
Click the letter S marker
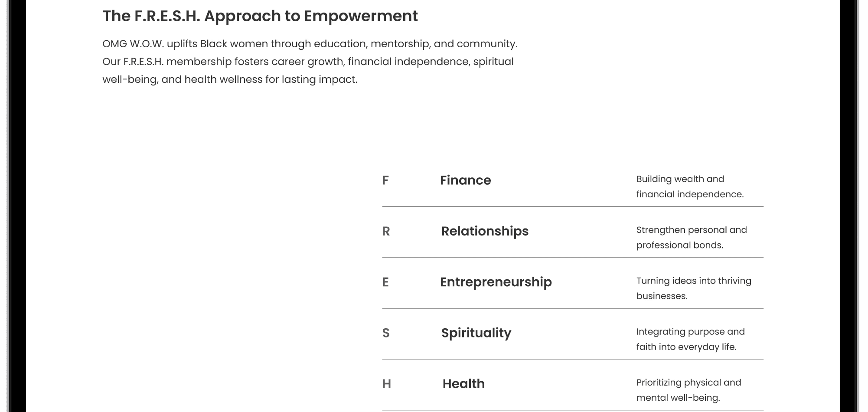pos(385,333)
